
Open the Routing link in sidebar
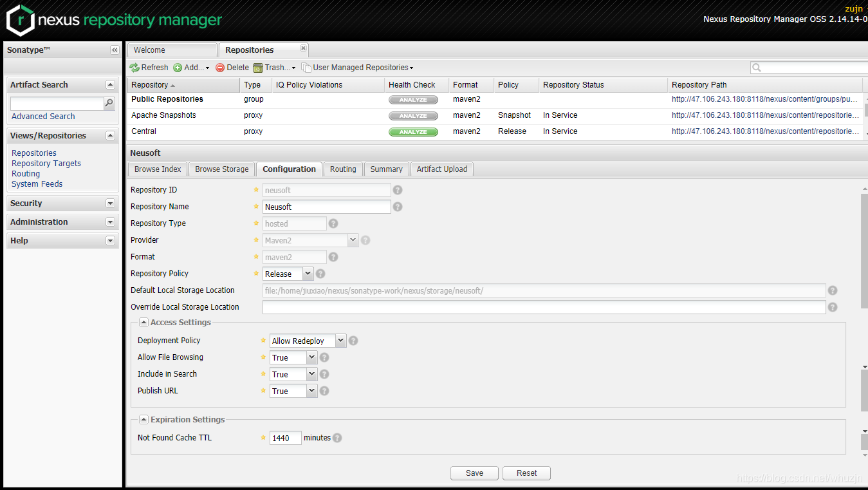pos(26,174)
